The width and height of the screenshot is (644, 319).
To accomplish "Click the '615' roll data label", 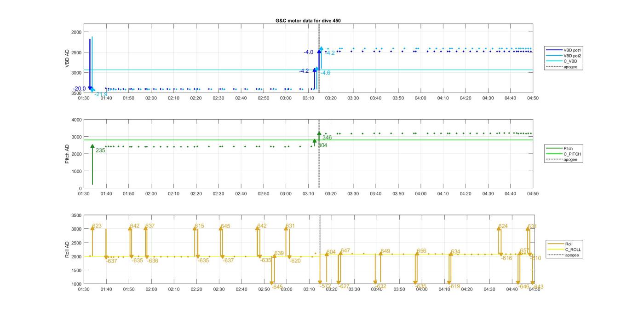I will coord(199,226).
